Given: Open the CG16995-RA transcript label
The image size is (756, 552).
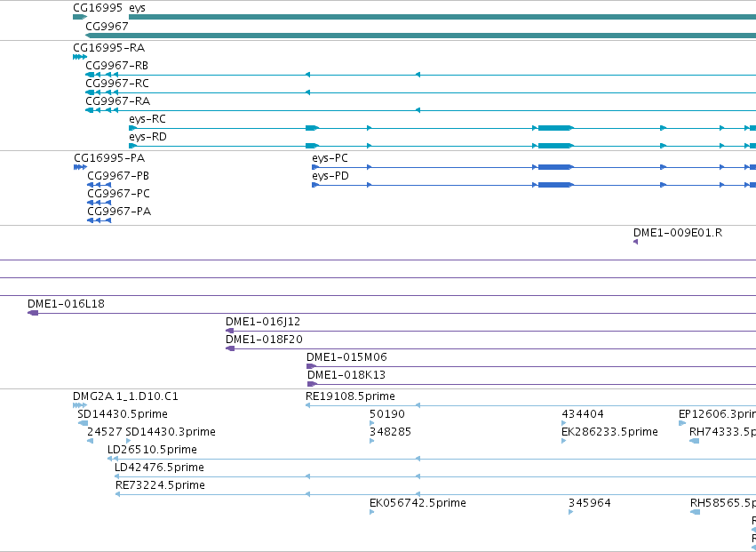Looking at the screenshot, I should click(109, 48).
